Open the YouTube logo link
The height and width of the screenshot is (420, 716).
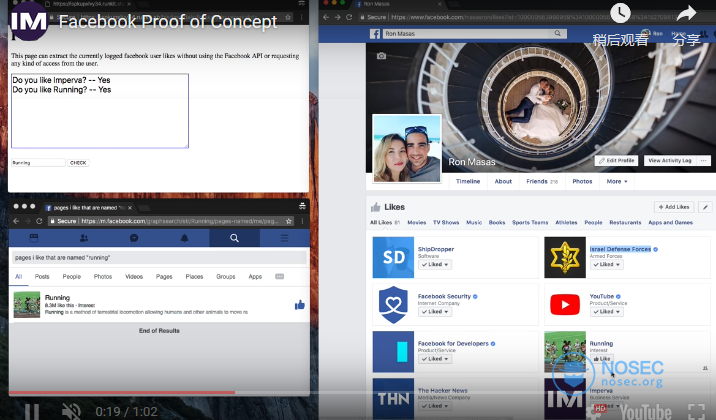point(646,412)
